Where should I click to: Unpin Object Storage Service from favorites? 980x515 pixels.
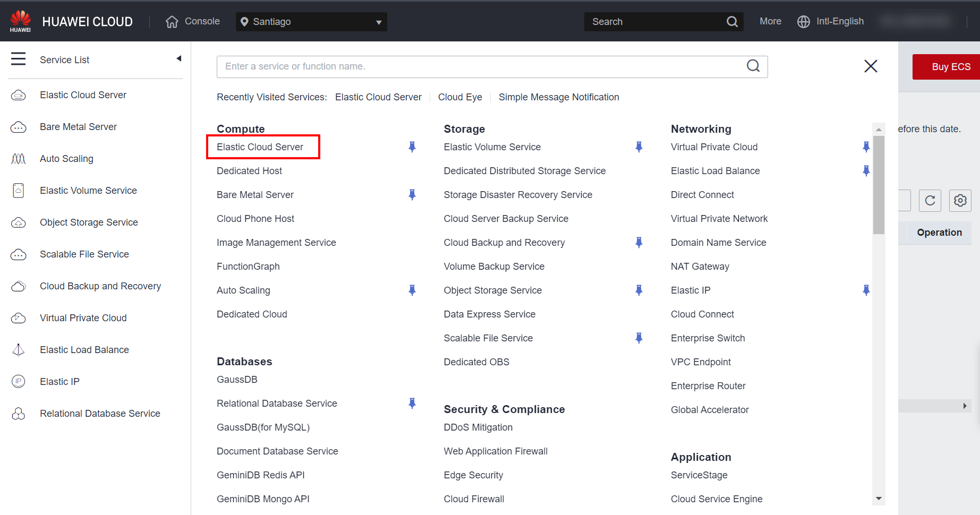pyautogui.click(x=638, y=290)
